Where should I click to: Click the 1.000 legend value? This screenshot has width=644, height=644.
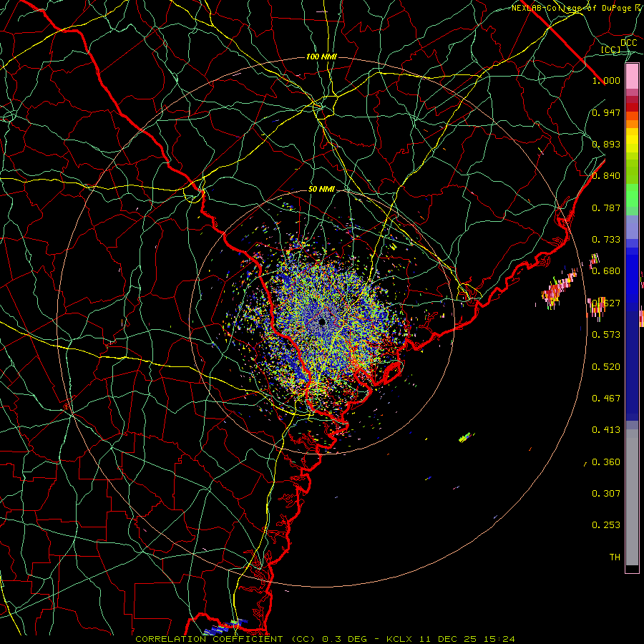click(x=606, y=80)
